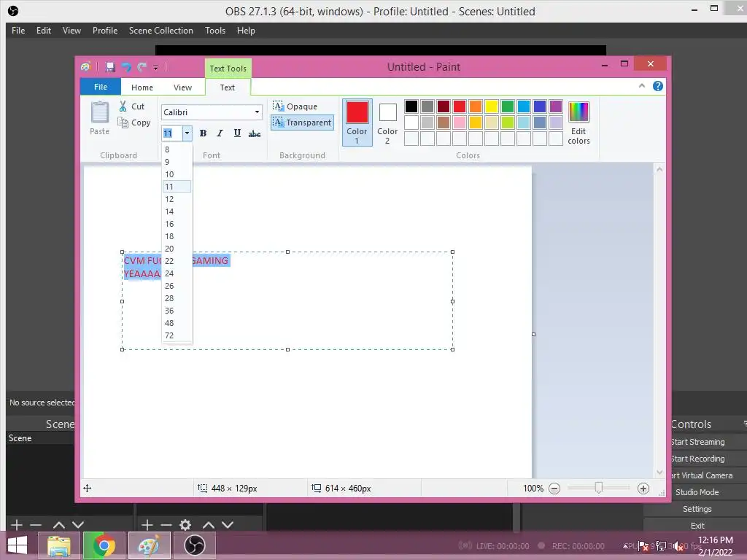
Task: Switch to OBS from taskbar icon
Action: 194,545
